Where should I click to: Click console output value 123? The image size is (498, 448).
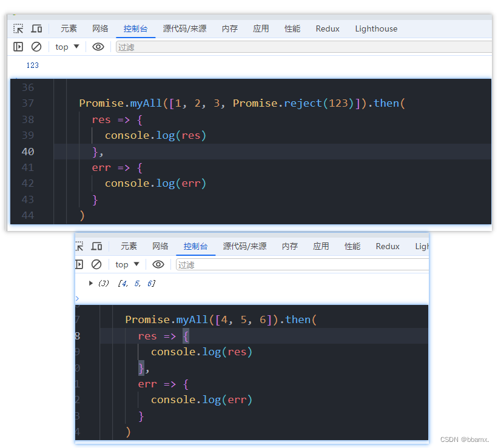click(32, 65)
